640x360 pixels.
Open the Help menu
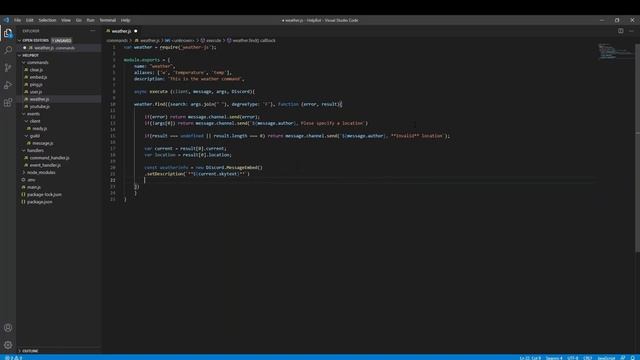click(x=125, y=20)
